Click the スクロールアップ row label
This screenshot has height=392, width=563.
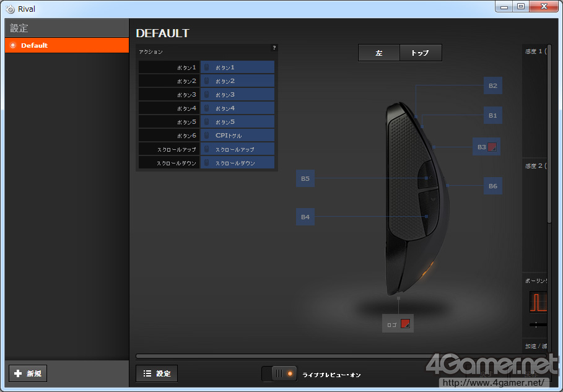coord(169,149)
